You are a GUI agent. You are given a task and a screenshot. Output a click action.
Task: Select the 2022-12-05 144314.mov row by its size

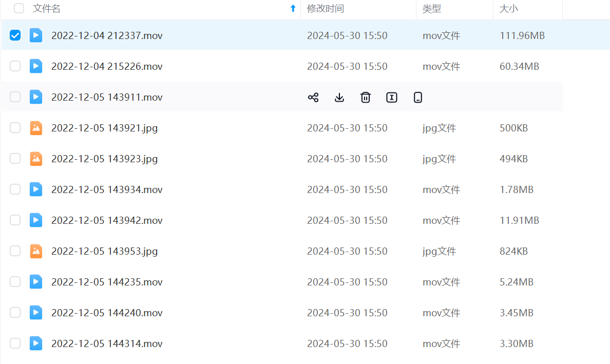pyautogui.click(x=517, y=343)
